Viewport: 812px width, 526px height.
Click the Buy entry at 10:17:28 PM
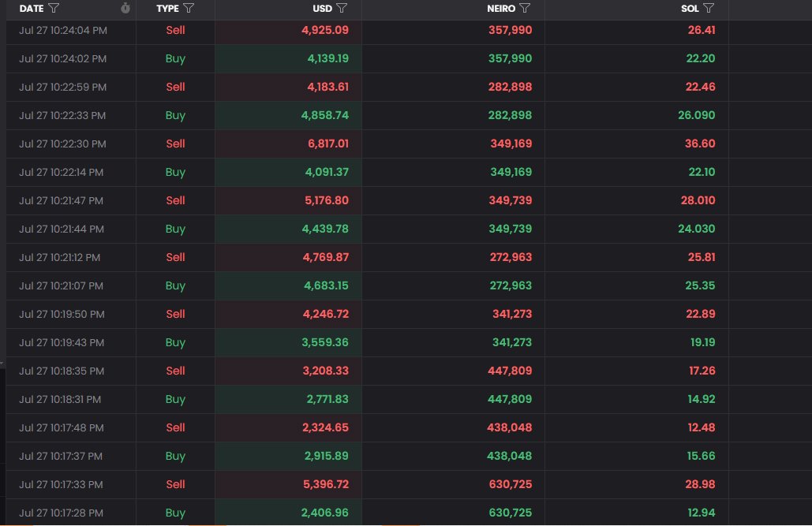[175, 513]
